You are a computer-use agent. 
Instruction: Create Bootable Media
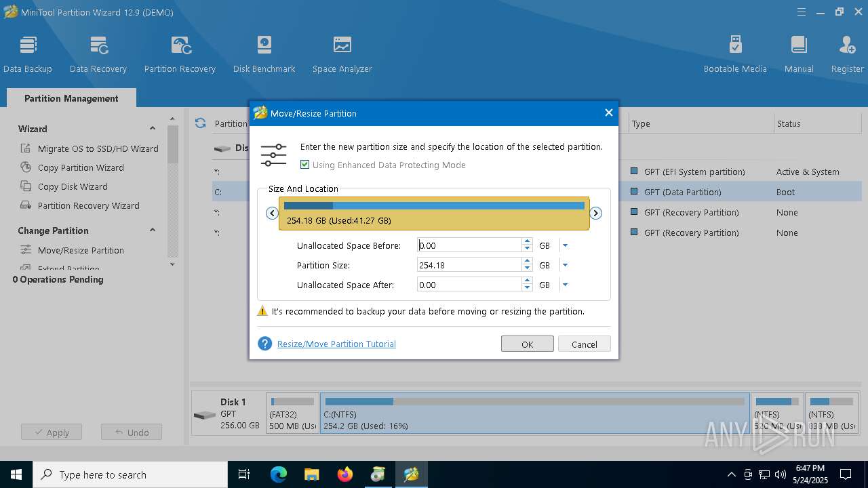click(735, 54)
